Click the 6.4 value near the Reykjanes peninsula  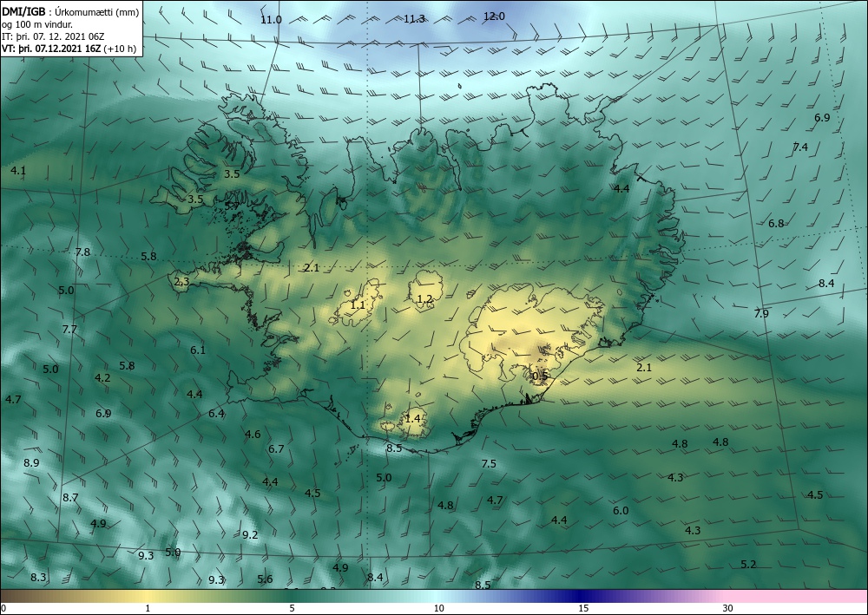tap(216, 414)
